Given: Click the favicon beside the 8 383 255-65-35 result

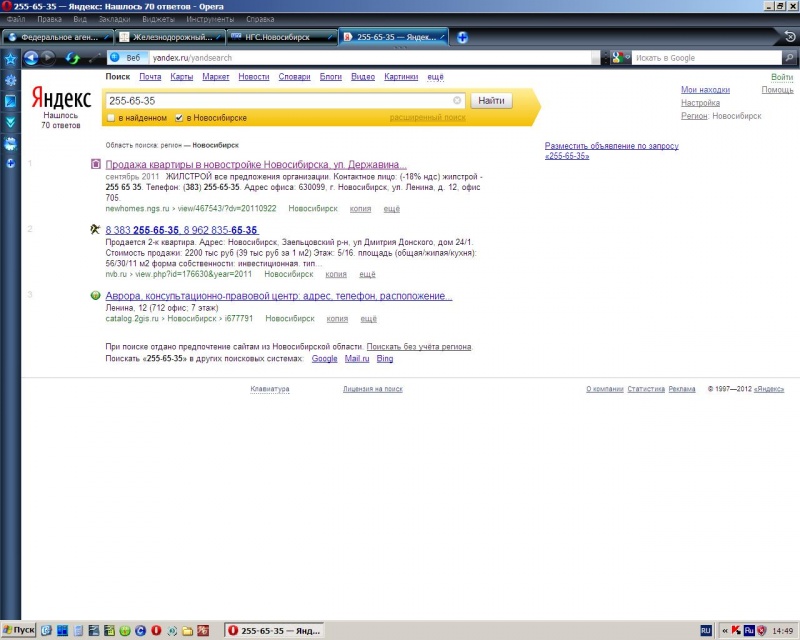Looking at the screenshot, I should point(95,229).
